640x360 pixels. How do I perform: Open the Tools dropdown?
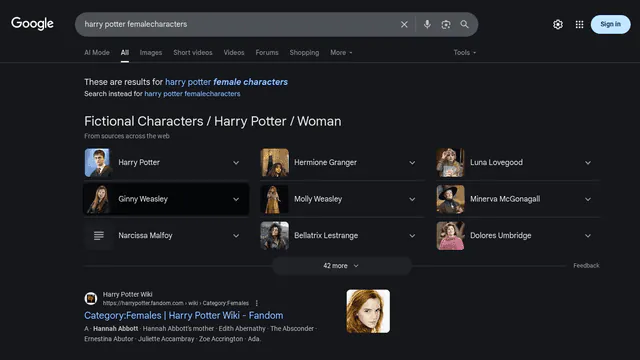pyautogui.click(x=464, y=53)
